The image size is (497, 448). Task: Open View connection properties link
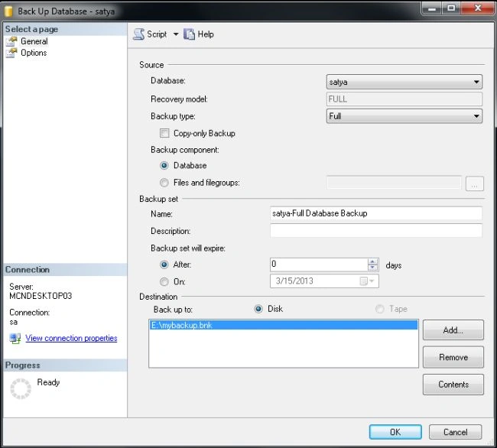tap(71, 338)
